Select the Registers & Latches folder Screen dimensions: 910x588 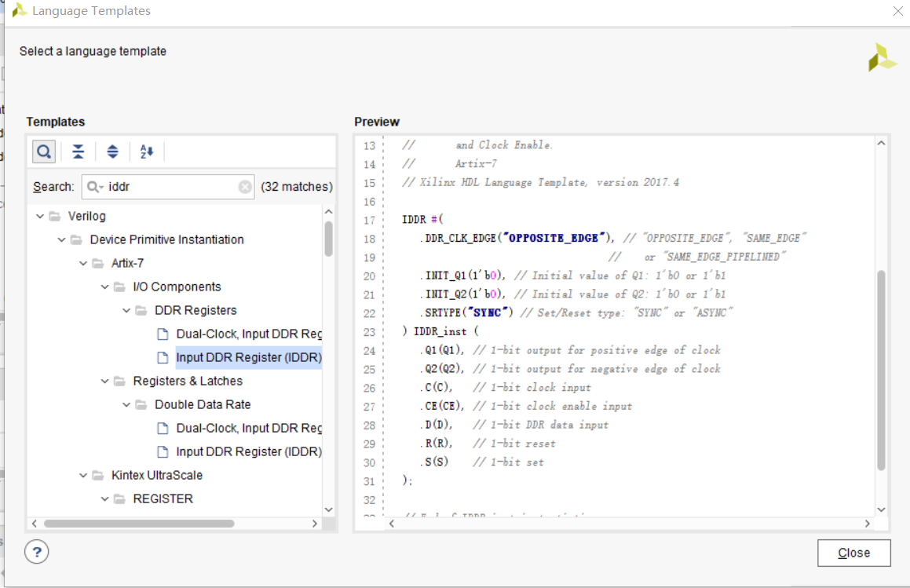point(188,381)
